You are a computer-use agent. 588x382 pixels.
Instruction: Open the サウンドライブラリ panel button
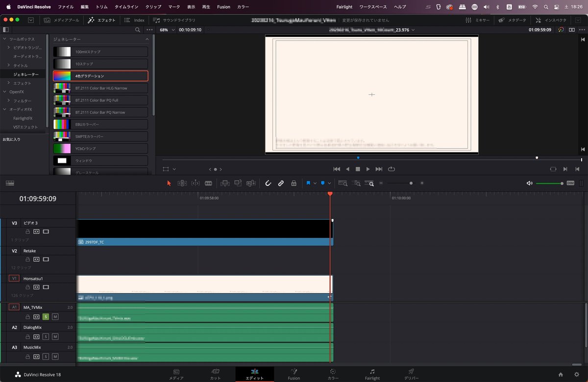coord(174,20)
